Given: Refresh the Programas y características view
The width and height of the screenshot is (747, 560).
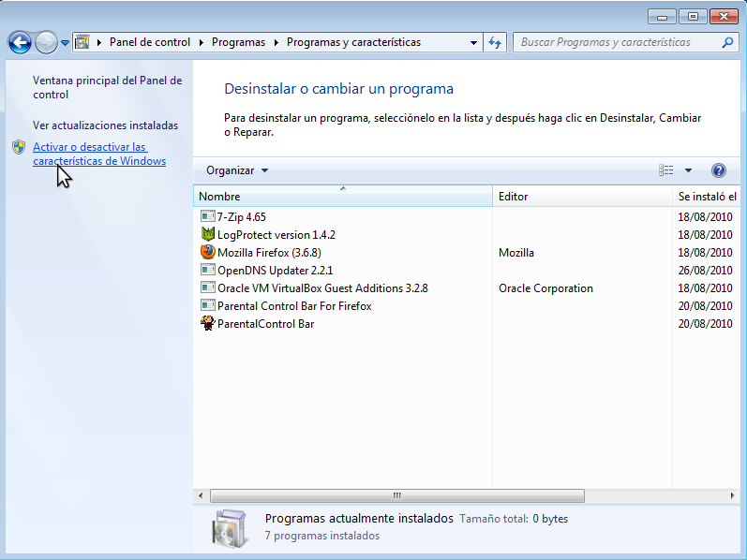Looking at the screenshot, I should (x=495, y=42).
